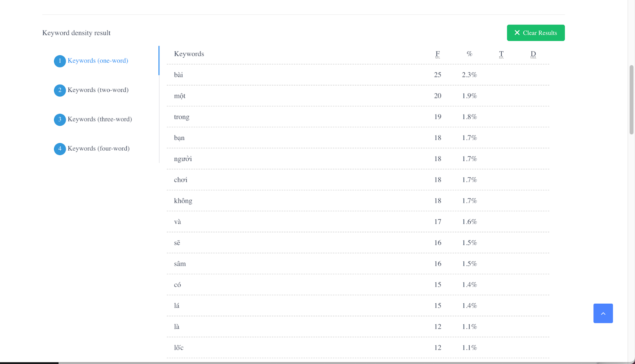
Task: Click the 2.3% density value
Action: (469, 75)
